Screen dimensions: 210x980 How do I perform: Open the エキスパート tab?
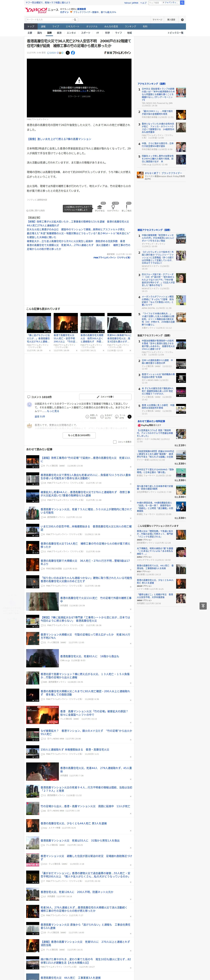point(72,27)
